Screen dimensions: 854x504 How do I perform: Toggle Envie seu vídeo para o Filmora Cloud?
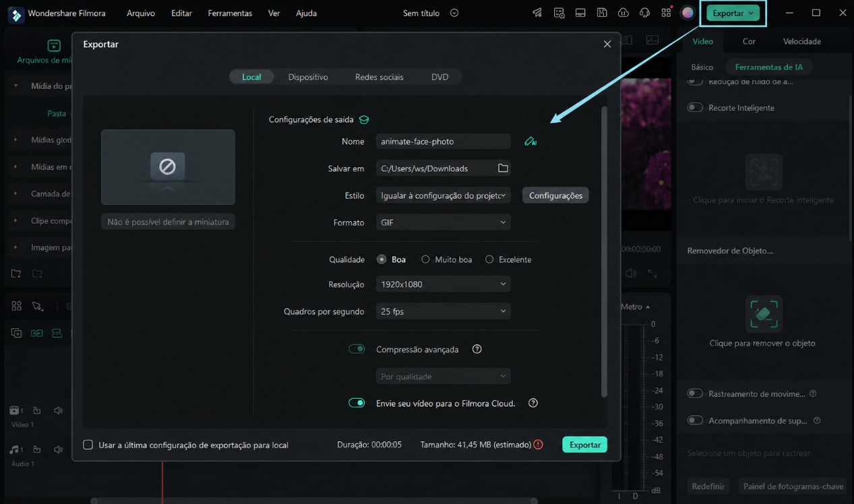tap(357, 403)
